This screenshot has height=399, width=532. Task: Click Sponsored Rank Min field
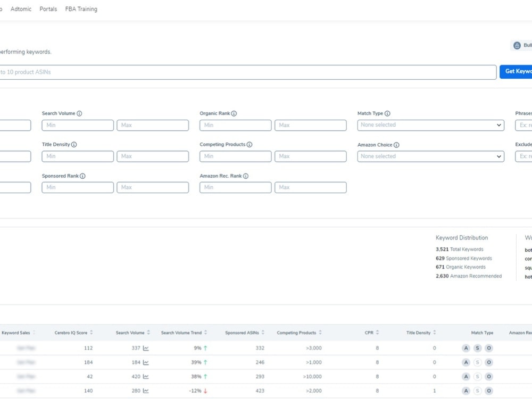tap(78, 188)
